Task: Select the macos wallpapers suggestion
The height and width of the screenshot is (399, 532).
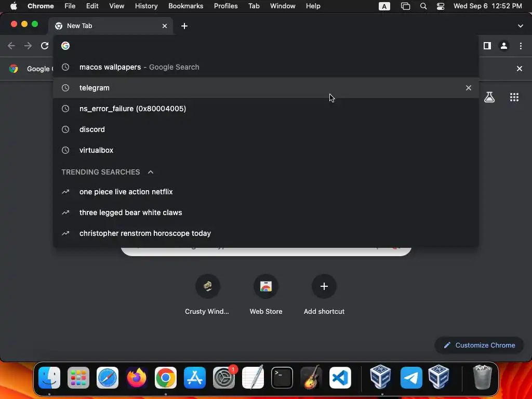Action: point(266,67)
